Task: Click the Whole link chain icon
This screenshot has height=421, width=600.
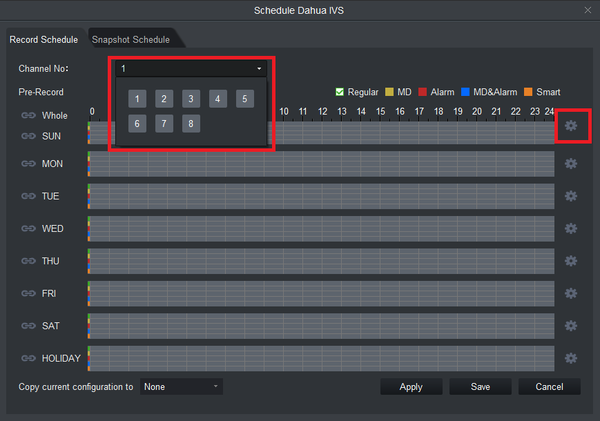Action: tap(28, 115)
